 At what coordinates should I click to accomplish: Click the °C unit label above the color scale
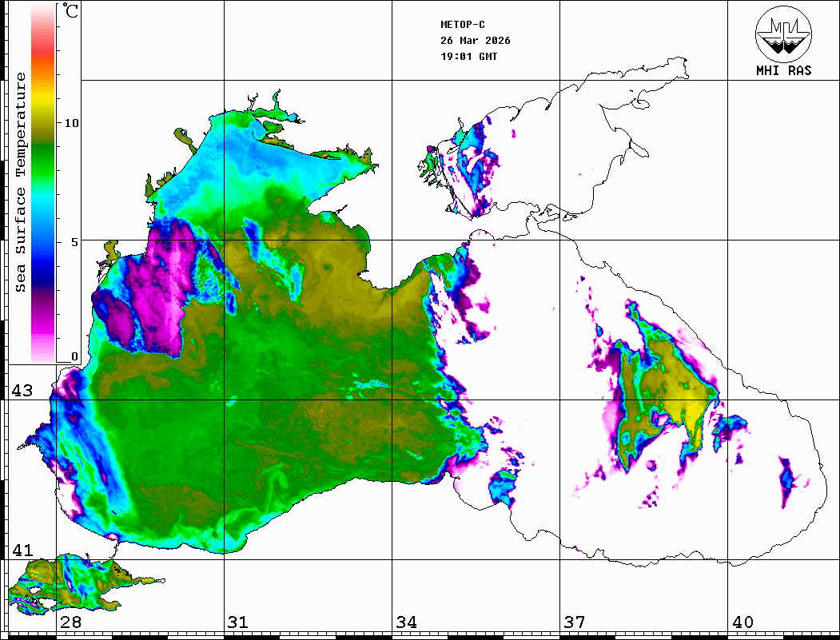[72, 12]
